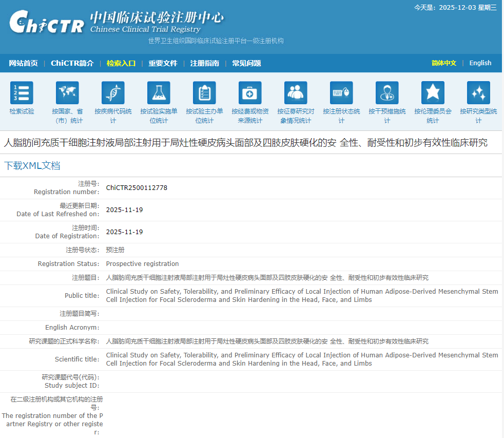Click the first-aid kit funding source icon
Image resolution: width=504 pixels, height=438 pixels.
[250, 93]
